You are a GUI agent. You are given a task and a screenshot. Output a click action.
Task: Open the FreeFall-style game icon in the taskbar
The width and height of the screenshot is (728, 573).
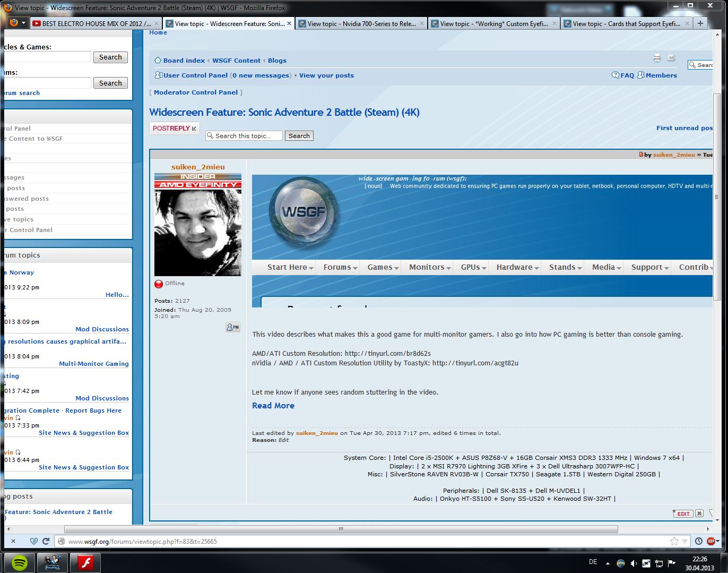click(53, 562)
